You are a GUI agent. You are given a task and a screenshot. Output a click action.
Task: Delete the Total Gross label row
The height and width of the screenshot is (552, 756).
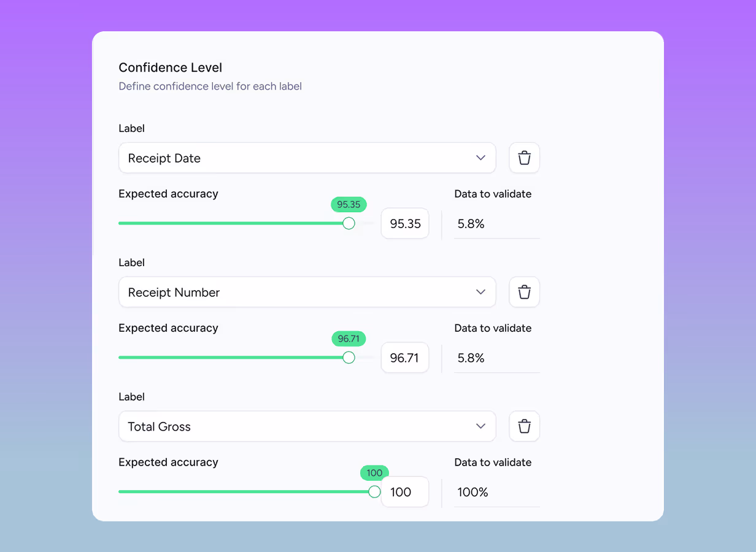pyautogui.click(x=524, y=426)
